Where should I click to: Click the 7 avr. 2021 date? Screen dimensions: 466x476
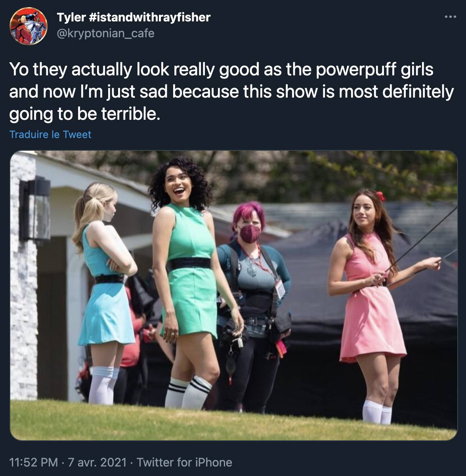point(97,462)
